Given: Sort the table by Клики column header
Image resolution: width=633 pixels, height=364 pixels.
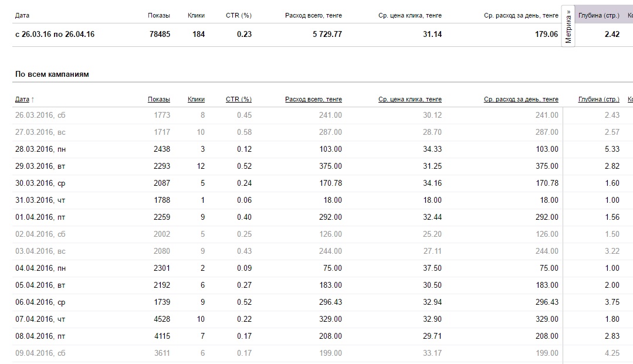Looking at the screenshot, I should pos(196,100).
